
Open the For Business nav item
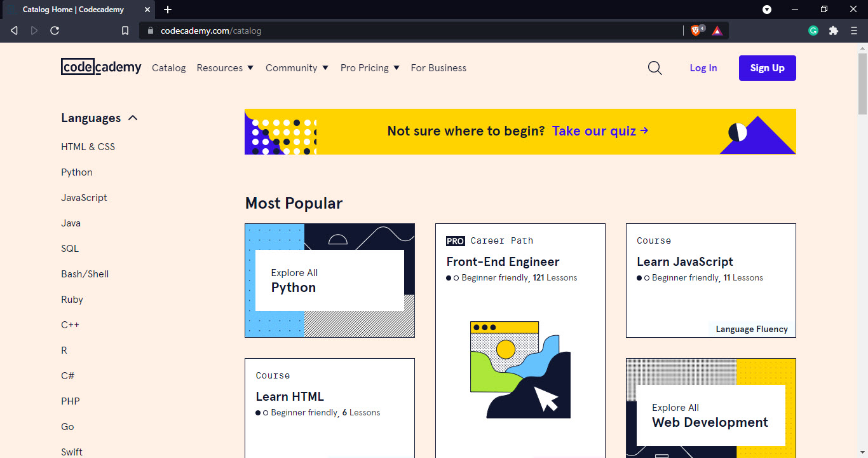coord(438,68)
